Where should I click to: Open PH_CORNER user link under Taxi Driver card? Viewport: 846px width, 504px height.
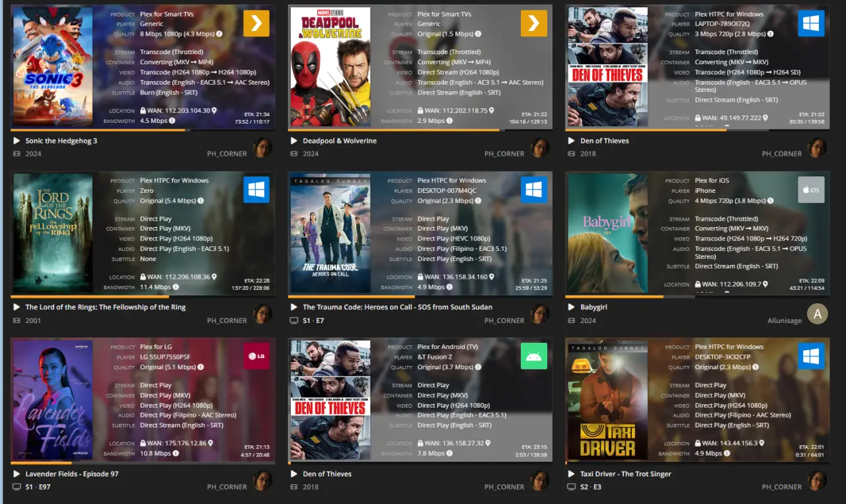(782, 487)
